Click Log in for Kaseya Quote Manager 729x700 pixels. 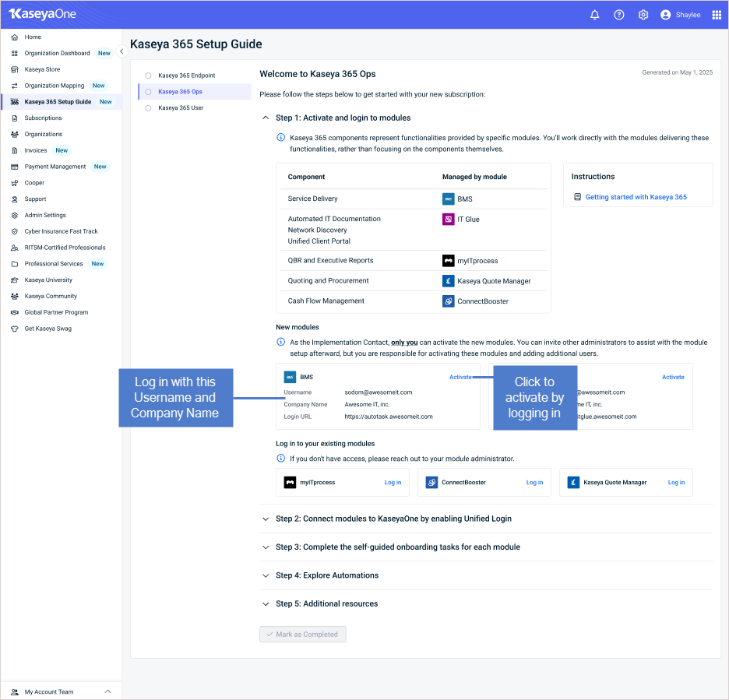click(x=677, y=483)
